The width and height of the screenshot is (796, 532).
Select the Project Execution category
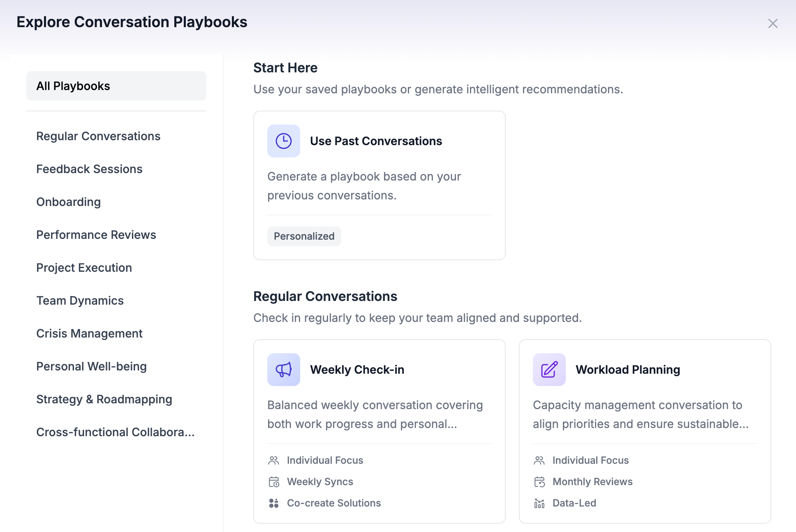tap(84, 267)
